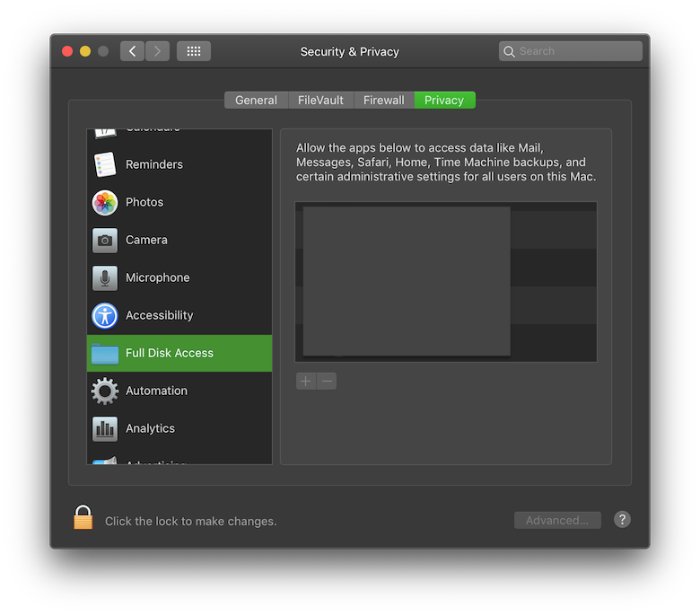
Task: Go forward with the right chevron button
Action: 157,51
